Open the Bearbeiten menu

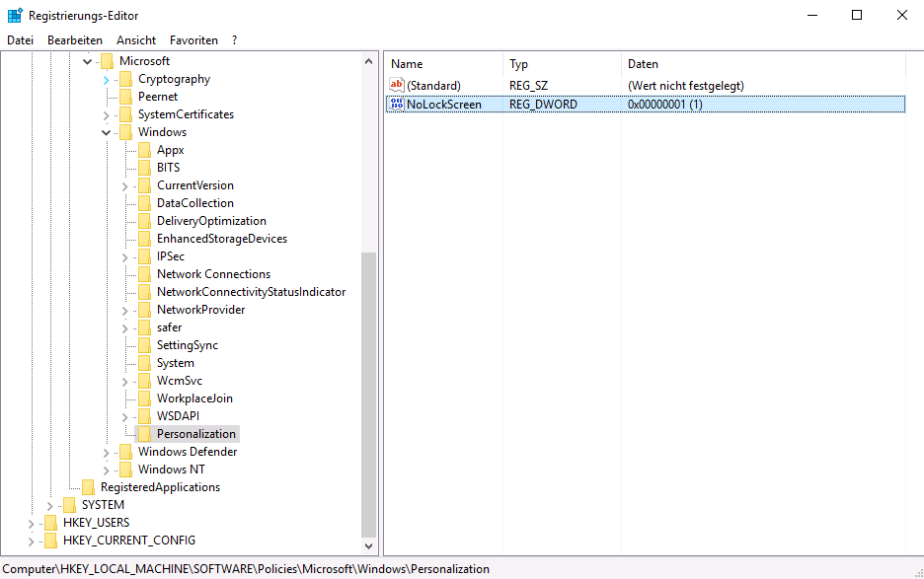coord(75,39)
